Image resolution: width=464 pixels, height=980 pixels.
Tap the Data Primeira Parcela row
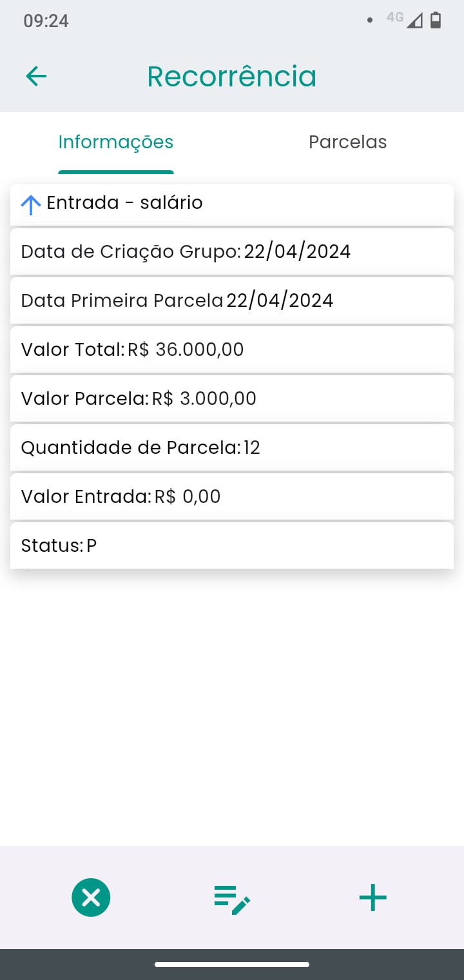coord(232,300)
